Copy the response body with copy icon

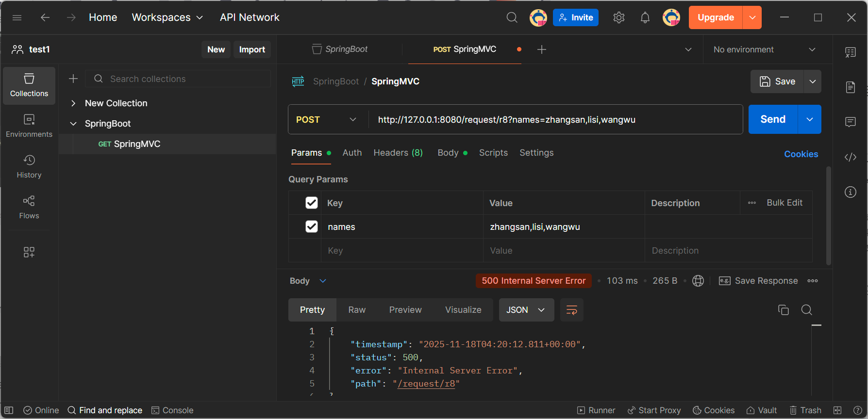point(783,310)
